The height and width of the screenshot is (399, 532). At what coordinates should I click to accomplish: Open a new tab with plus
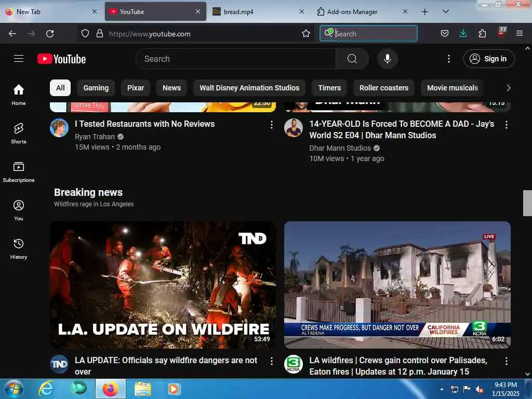(424, 12)
